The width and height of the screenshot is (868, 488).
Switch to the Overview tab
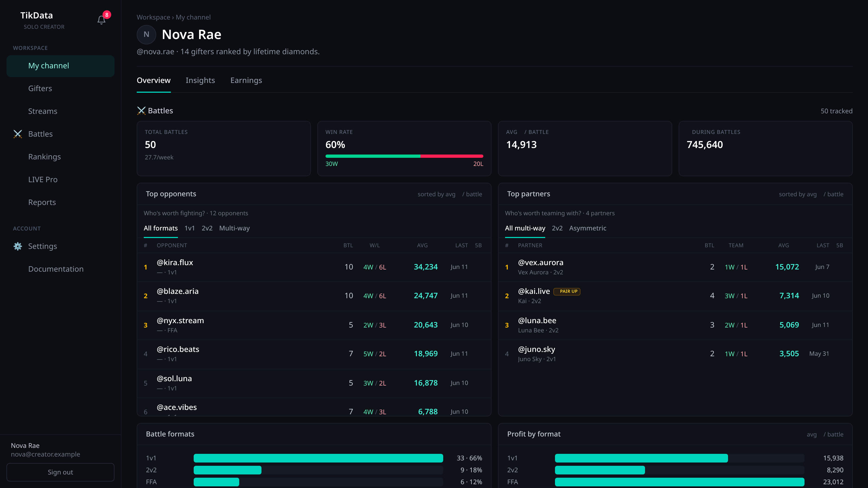coord(154,81)
